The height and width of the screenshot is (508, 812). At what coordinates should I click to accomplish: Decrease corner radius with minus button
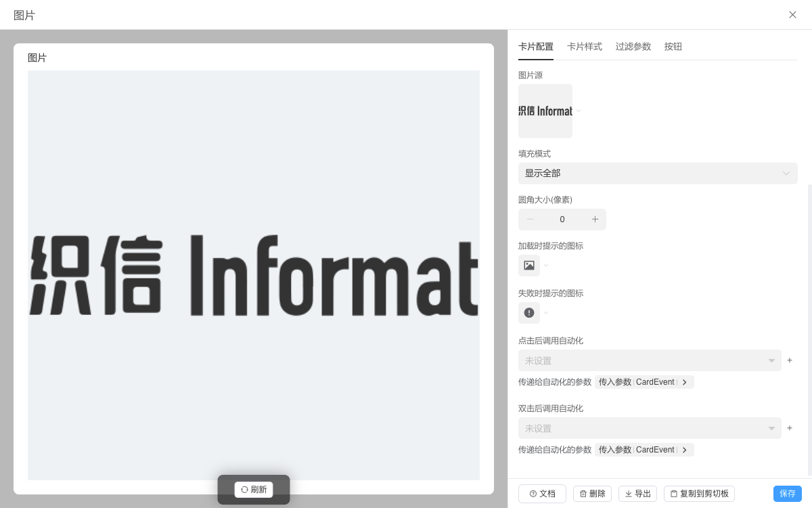tap(530, 219)
